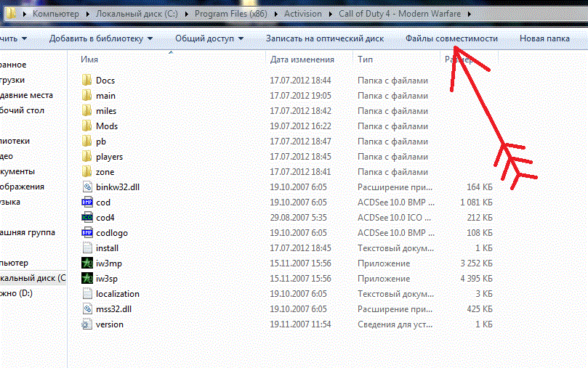Screen dimensions: 588x368
Task: Navigate to Компьютер in breadcrumb
Action: point(56,14)
